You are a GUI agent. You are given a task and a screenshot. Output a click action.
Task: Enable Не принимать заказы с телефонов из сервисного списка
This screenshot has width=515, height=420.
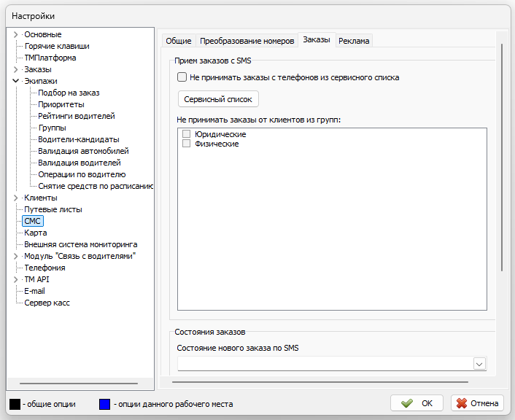[x=182, y=77]
